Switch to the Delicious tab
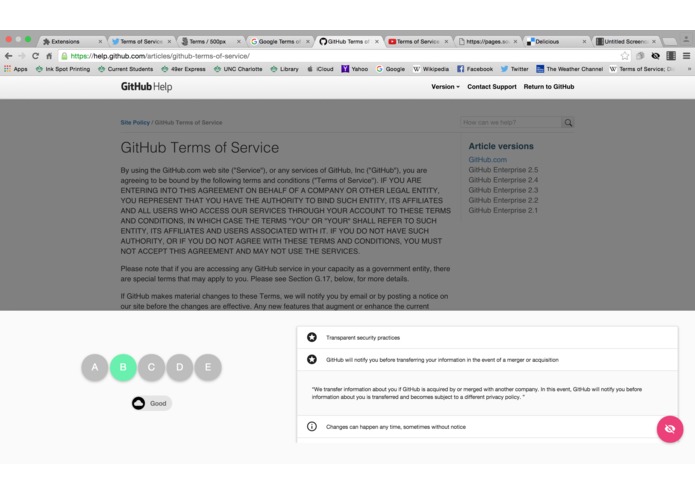695x494 pixels. 556,41
